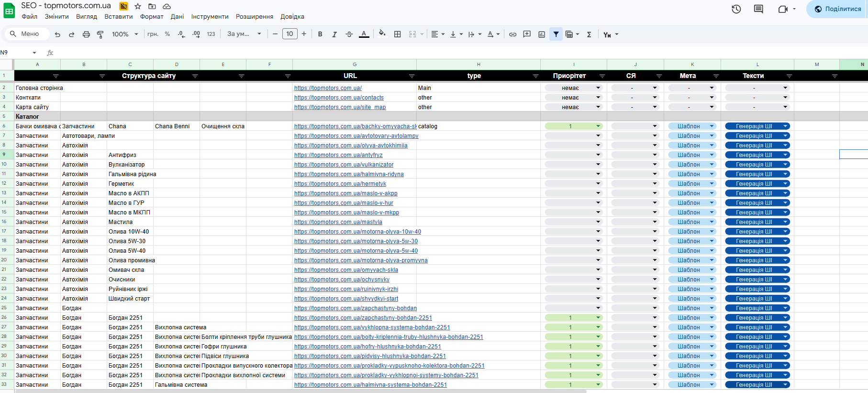Toggle italic formatting
The image size is (868, 393).
pyautogui.click(x=334, y=34)
